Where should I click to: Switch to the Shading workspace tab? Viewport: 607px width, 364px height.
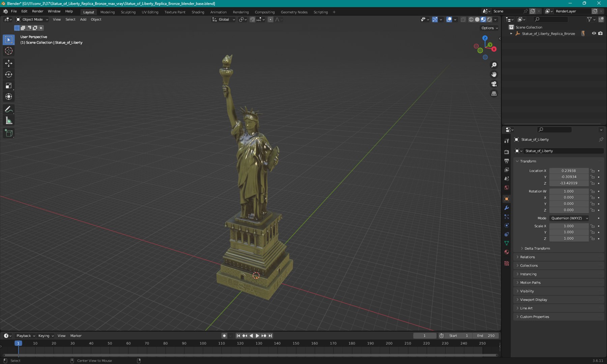198,12
